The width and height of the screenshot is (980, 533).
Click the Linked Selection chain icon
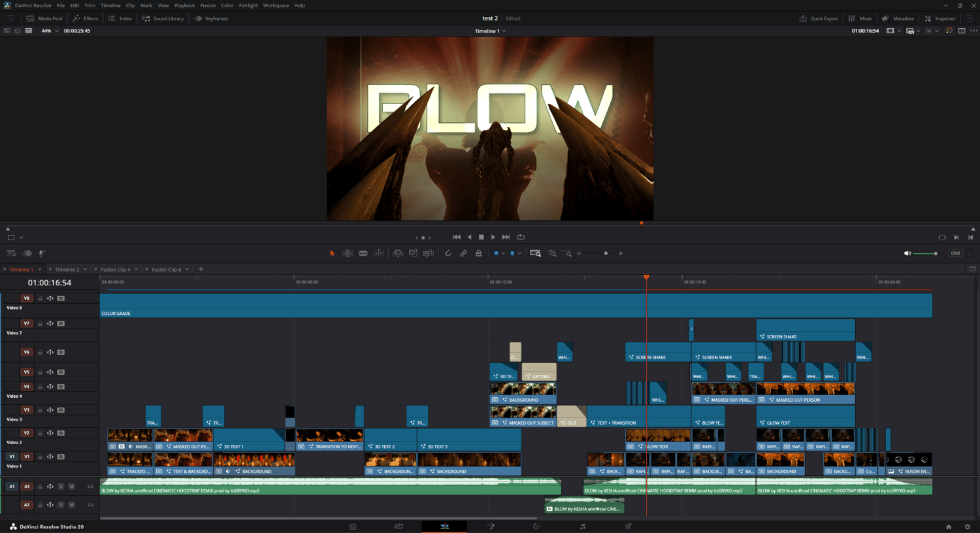point(463,253)
